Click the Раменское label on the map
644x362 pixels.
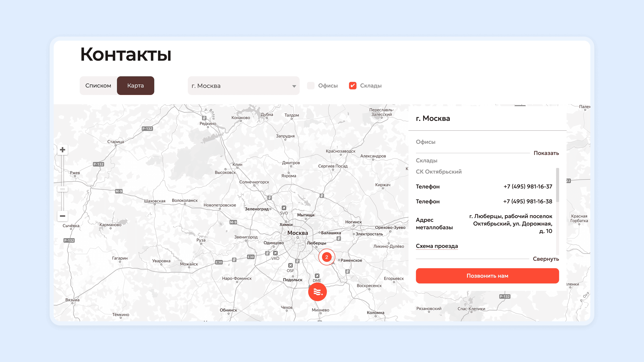tap(351, 260)
